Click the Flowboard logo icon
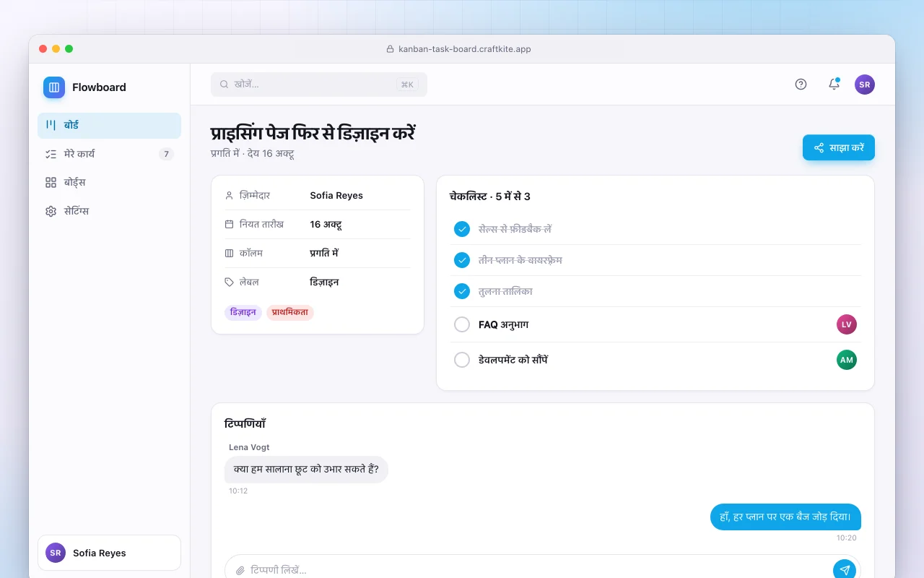 click(54, 87)
